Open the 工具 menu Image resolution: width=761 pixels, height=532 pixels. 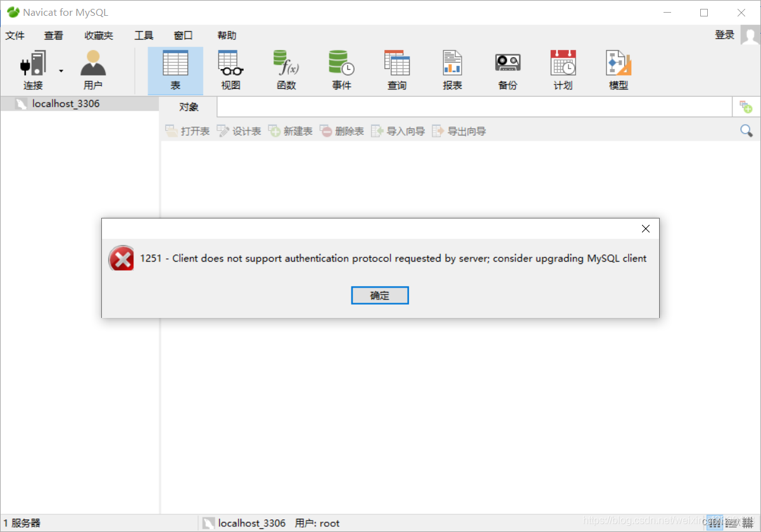[x=144, y=35]
